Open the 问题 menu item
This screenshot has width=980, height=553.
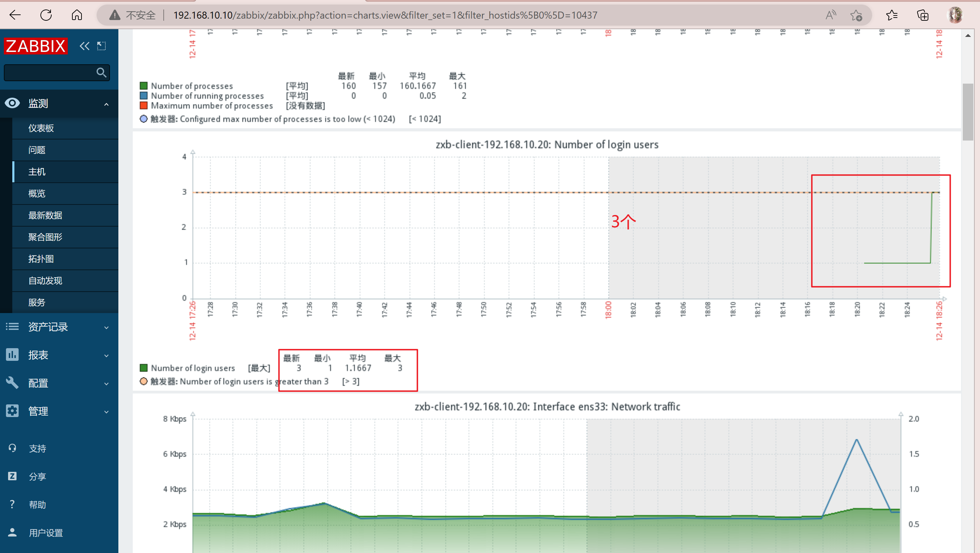[x=65, y=150]
